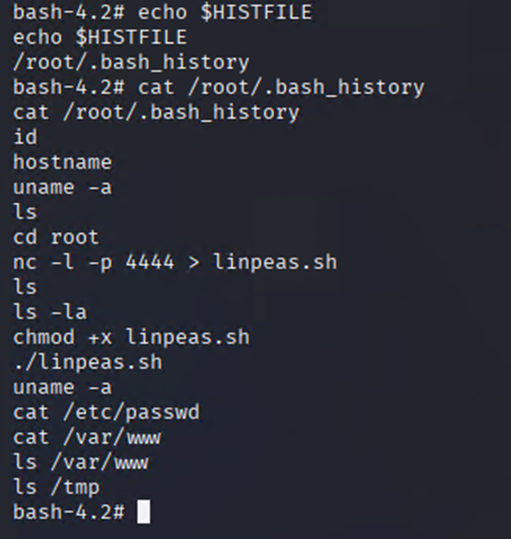The width and height of the screenshot is (511, 539).
Task: Click the 'cd root' history entry
Action: [x=56, y=237]
